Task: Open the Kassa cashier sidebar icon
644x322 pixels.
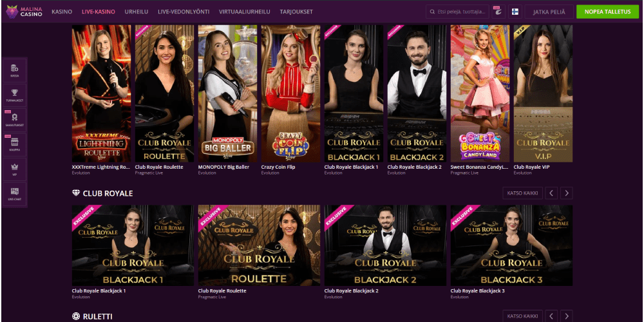Action: (x=15, y=70)
